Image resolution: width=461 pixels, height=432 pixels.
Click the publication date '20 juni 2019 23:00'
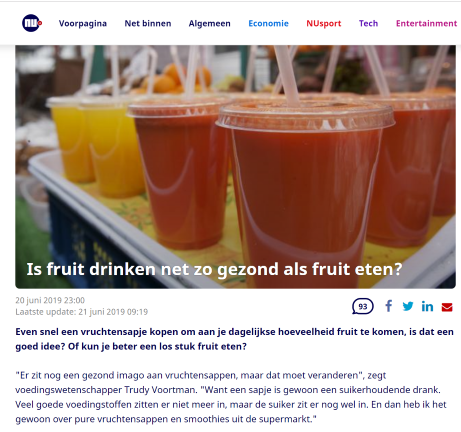point(50,300)
